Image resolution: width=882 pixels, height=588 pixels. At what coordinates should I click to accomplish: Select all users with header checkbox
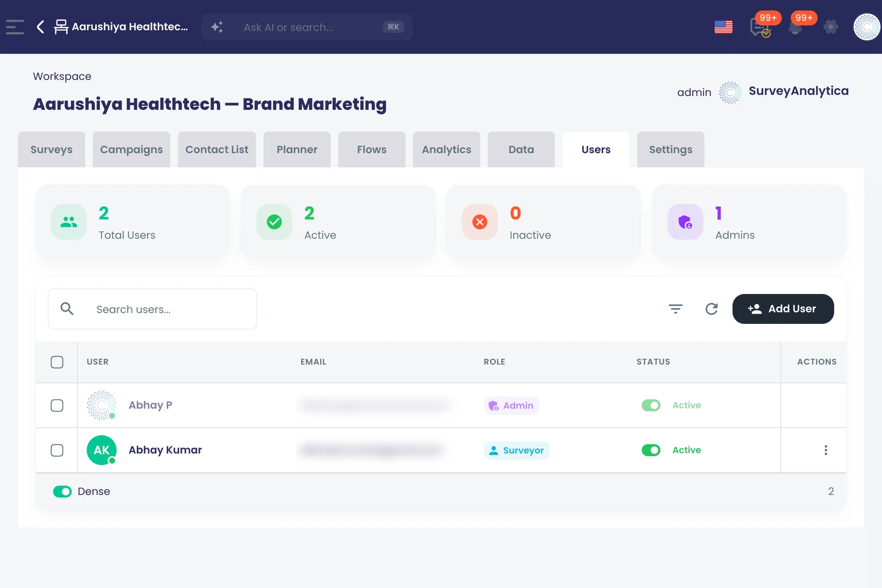click(x=57, y=362)
